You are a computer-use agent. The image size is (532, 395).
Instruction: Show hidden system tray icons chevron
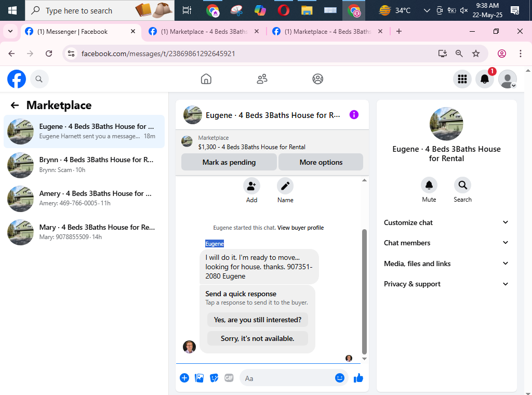pos(427,10)
